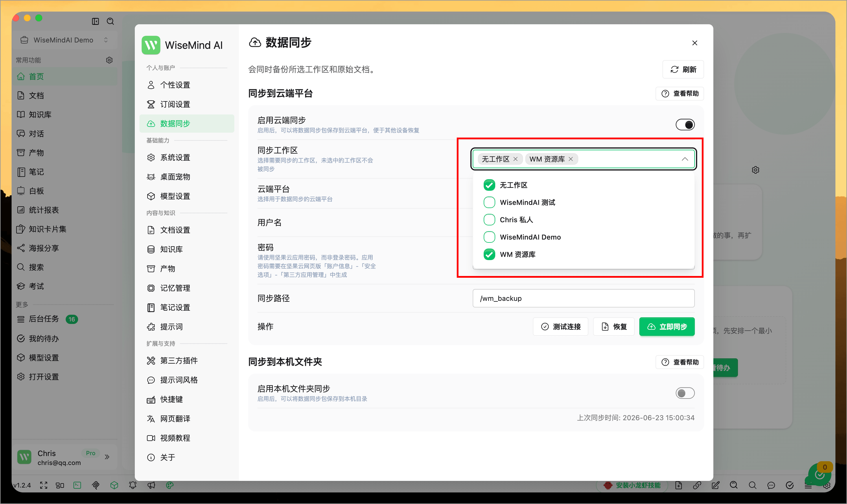Toggle the 启用云端同步 switch
This screenshot has width=847, height=504.
pyautogui.click(x=685, y=125)
